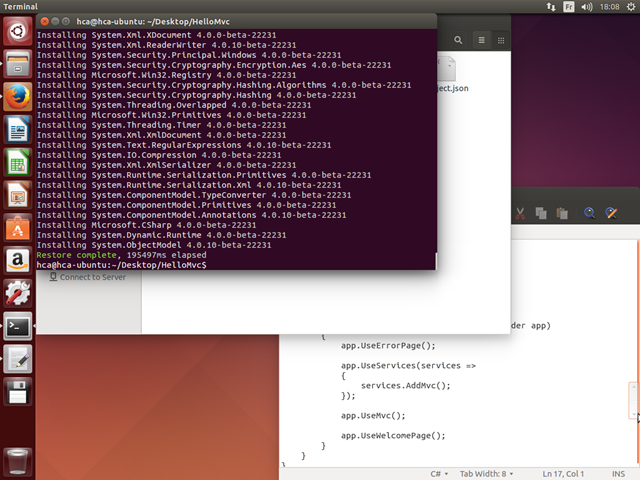Switch Files window to list view

click(482, 40)
